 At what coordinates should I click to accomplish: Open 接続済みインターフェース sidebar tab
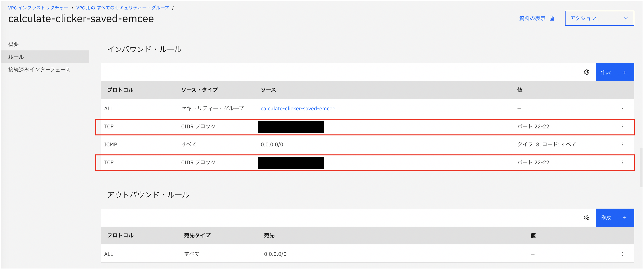tap(39, 70)
